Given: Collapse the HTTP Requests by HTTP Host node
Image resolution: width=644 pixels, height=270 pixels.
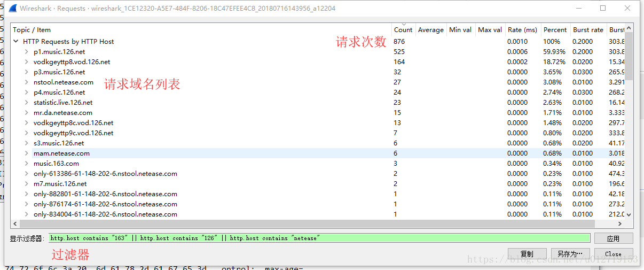Looking at the screenshot, I should pos(16,41).
